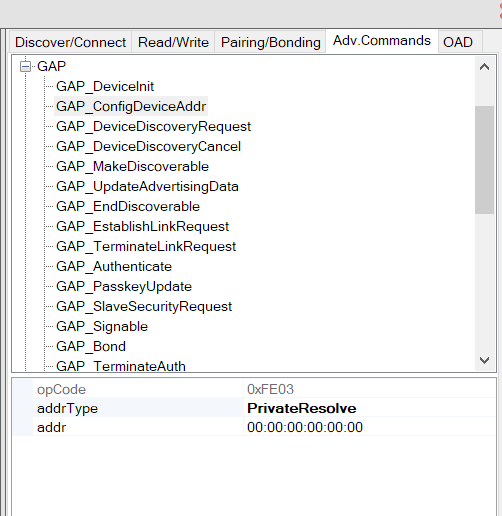The height and width of the screenshot is (516, 502).
Task: Click the addr value field 00:00:00:00:00:00
Action: (x=370, y=427)
